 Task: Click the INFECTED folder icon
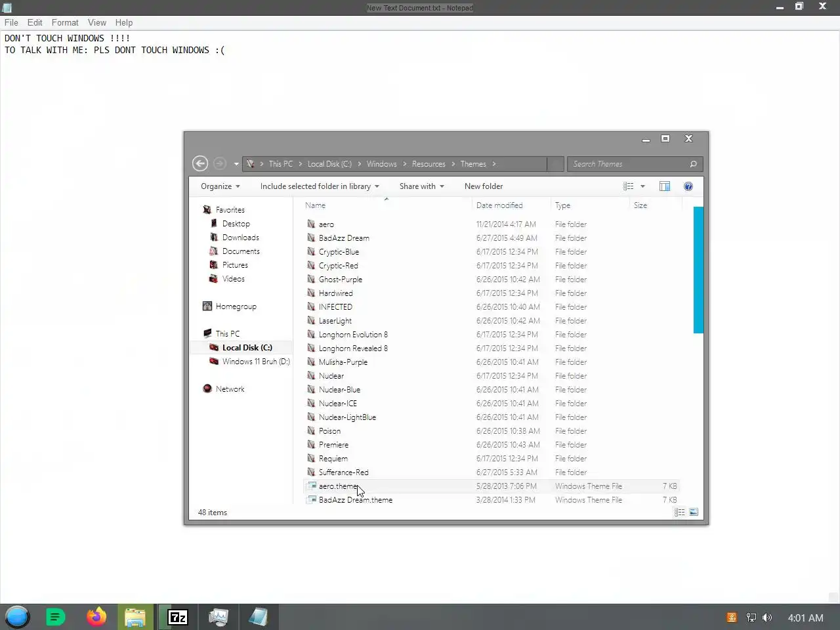tap(311, 306)
